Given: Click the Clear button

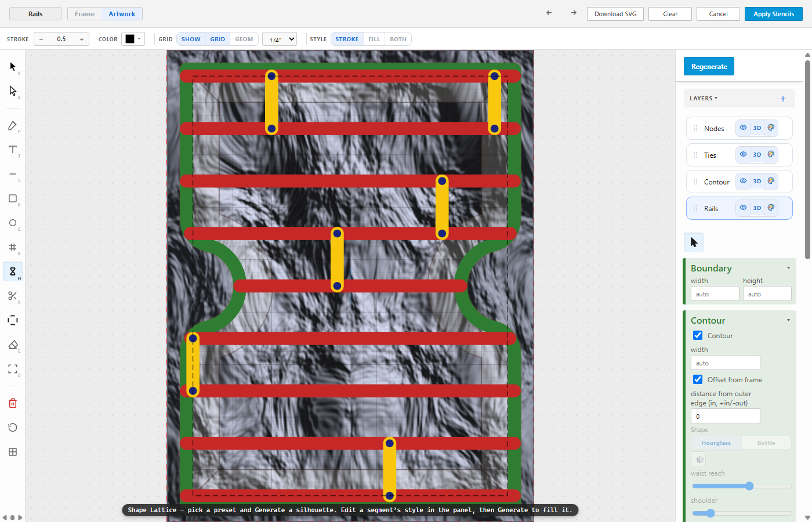Looking at the screenshot, I should click(x=670, y=14).
